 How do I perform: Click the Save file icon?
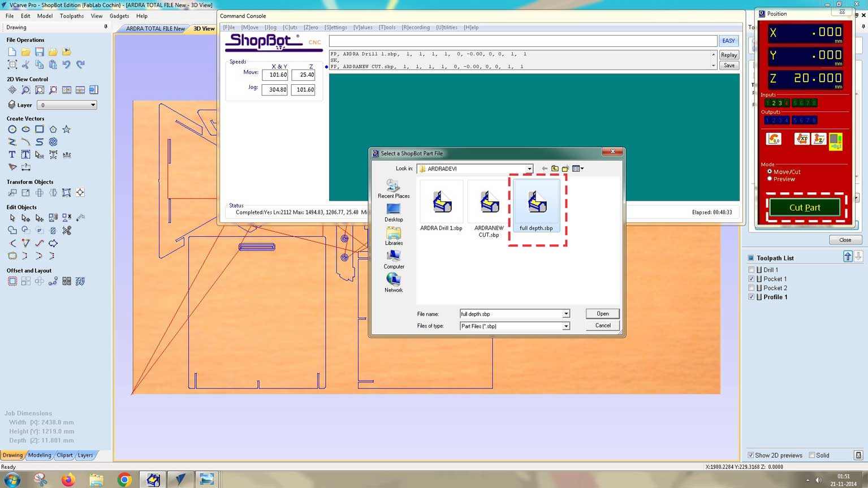click(x=39, y=51)
